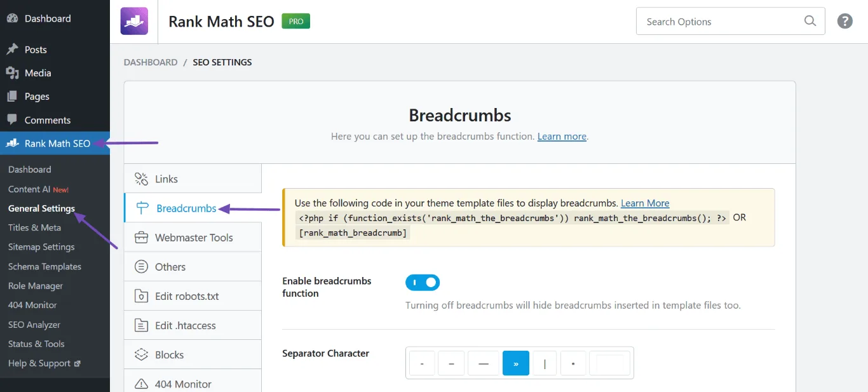Open the Breadcrumbs settings tab

(193, 208)
